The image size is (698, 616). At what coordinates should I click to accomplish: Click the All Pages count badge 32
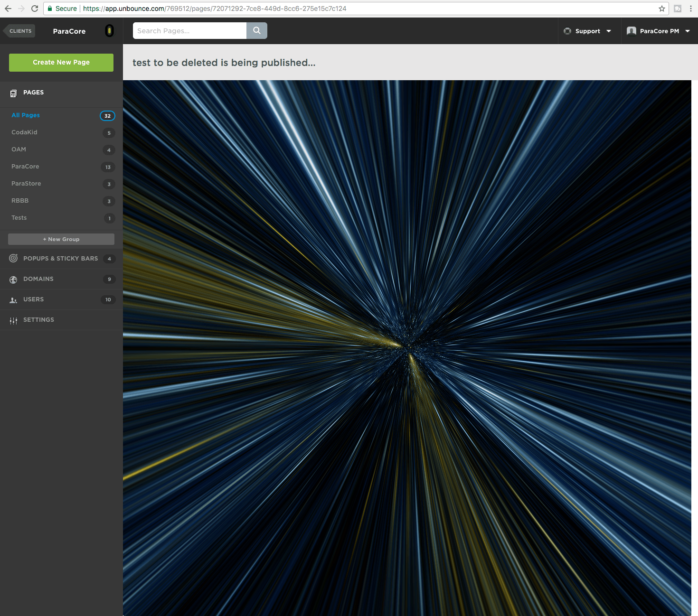[x=107, y=116]
